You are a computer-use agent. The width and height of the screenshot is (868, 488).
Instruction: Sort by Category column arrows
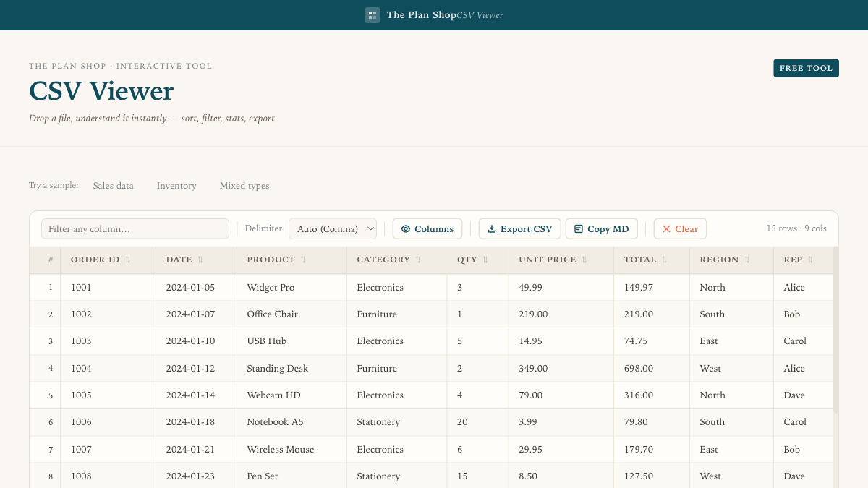point(418,260)
